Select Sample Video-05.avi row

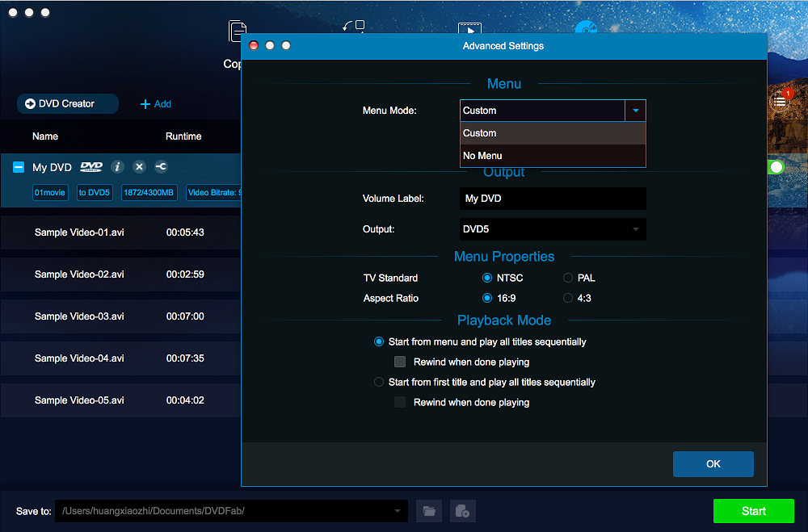120,400
